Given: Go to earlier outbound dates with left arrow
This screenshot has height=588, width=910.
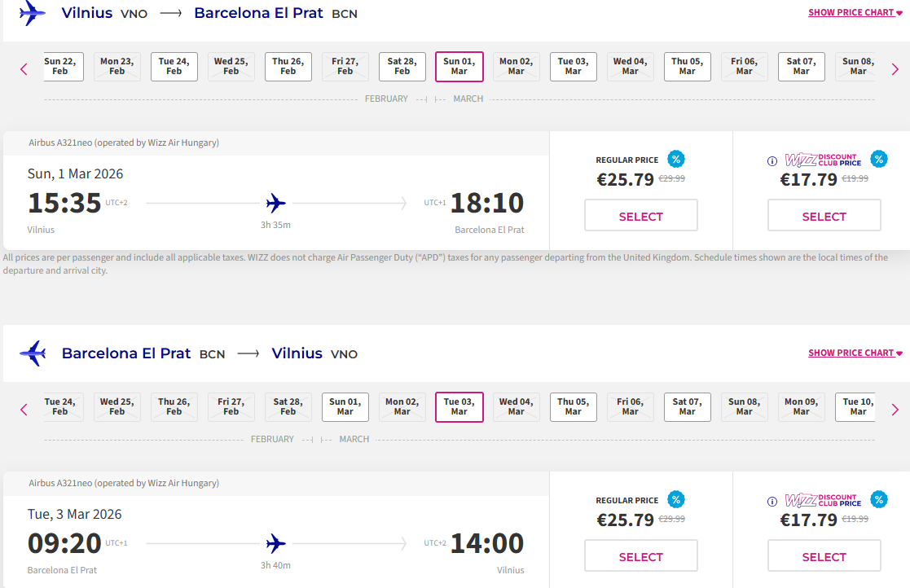Looking at the screenshot, I should pyautogui.click(x=24, y=69).
